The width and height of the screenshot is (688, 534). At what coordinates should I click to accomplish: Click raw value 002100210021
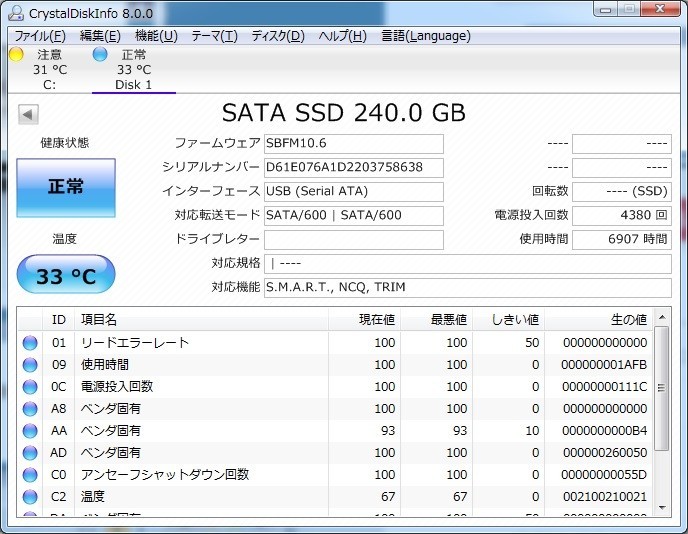pos(605,497)
